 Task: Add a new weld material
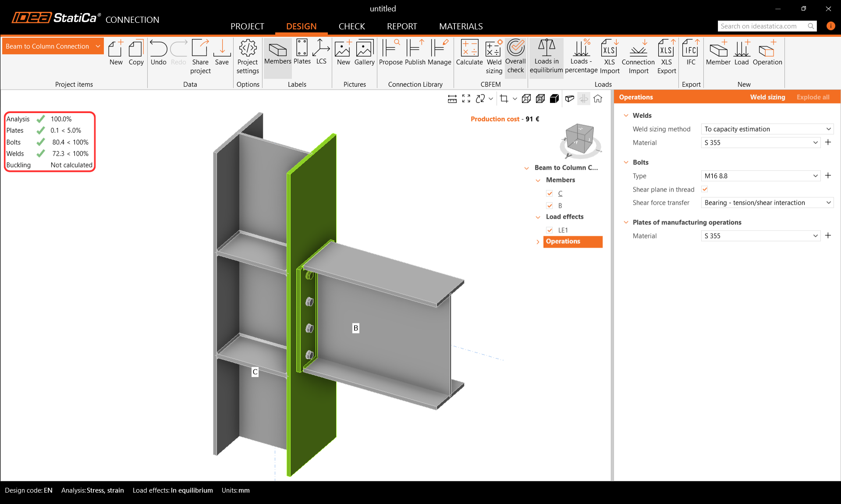pyautogui.click(x=828, y=142)
